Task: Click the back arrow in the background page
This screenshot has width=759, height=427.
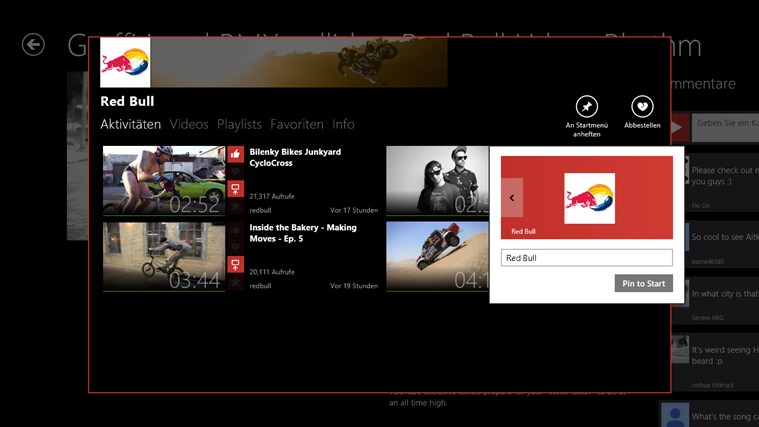Action: point(33,45)
